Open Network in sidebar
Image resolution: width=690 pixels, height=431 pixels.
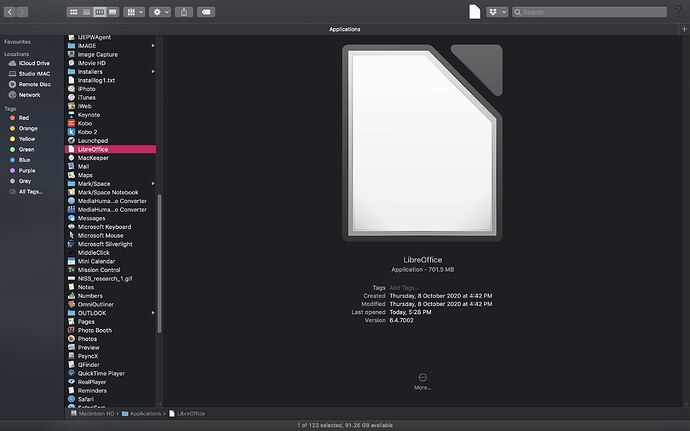point(25,95)
